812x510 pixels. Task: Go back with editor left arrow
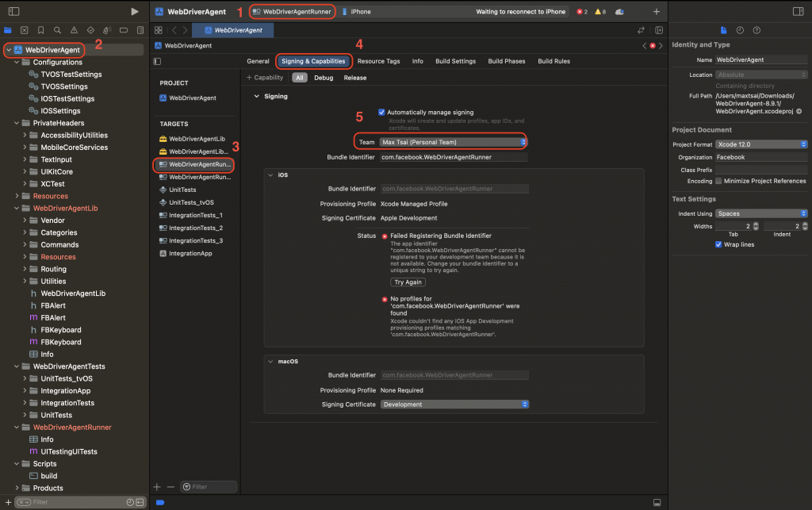click(174, 30)
